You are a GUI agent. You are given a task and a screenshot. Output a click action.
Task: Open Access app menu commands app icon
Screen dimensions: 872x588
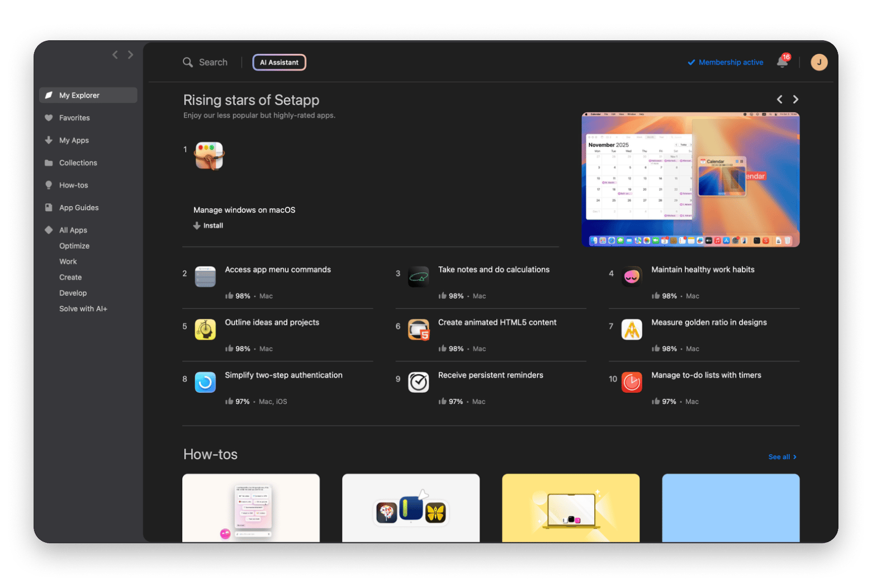click(205, 277)
